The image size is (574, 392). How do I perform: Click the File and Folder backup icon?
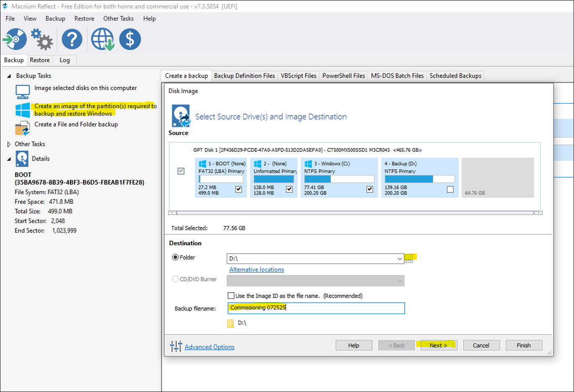pos(23,128)
